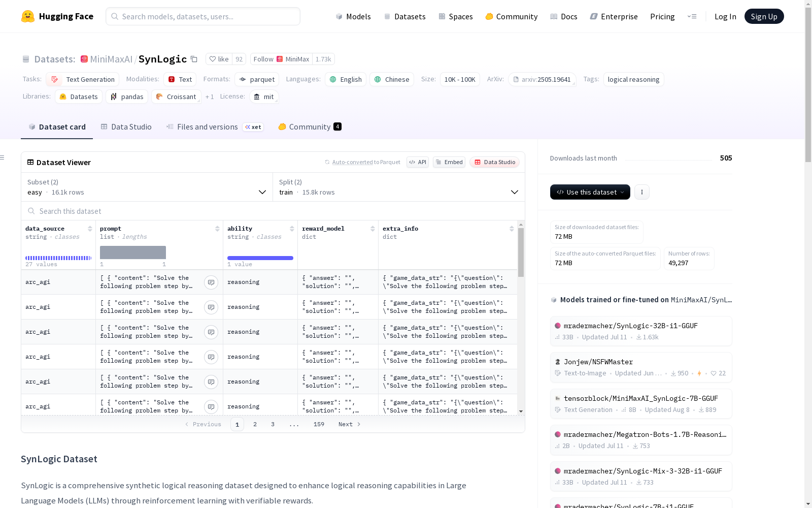Open Datasets in top navigation
The height and width of the screenshot is (508, 812).
tap(404, 16)
